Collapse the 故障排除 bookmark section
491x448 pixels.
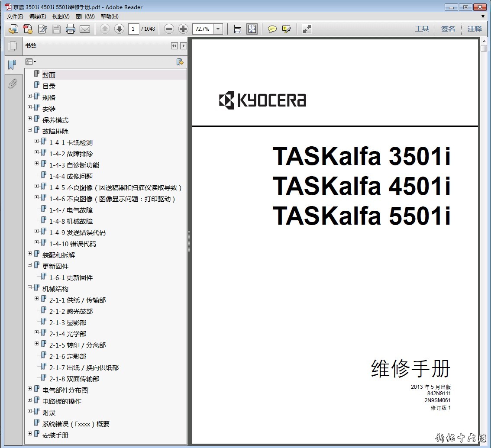[x=30, y=130]
